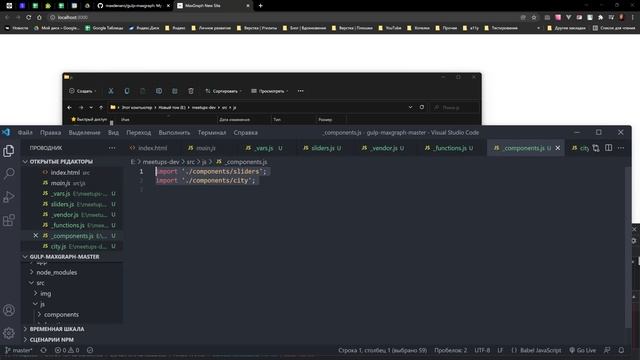
Task: Open recent locations dropdown in File Explorer
Action: pos(91,107)
